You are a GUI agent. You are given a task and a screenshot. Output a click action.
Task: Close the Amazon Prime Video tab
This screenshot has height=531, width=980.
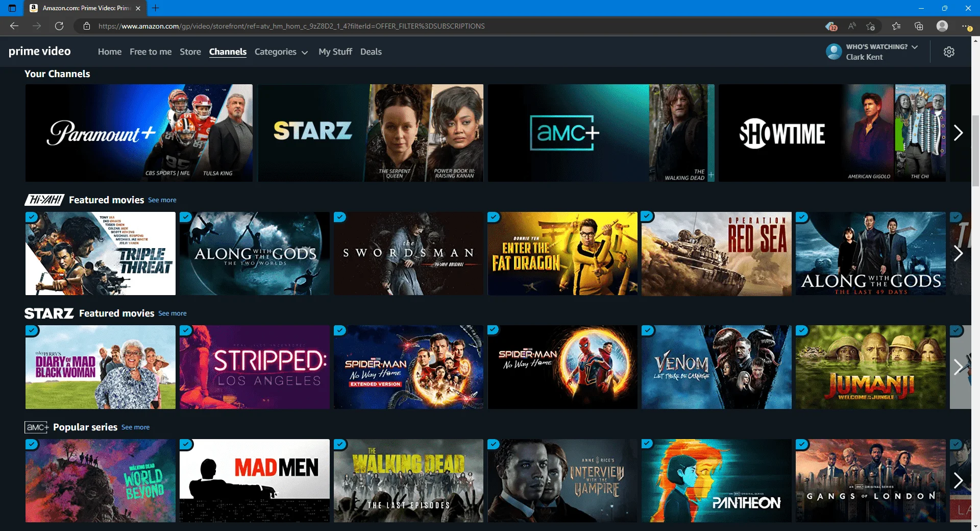138,8
